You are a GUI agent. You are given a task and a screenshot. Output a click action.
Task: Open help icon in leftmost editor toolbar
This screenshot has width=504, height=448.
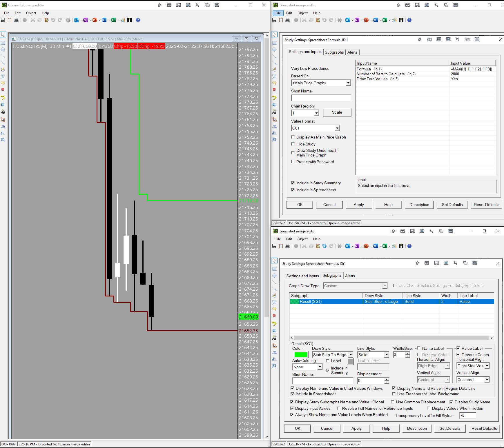[138, 20]
